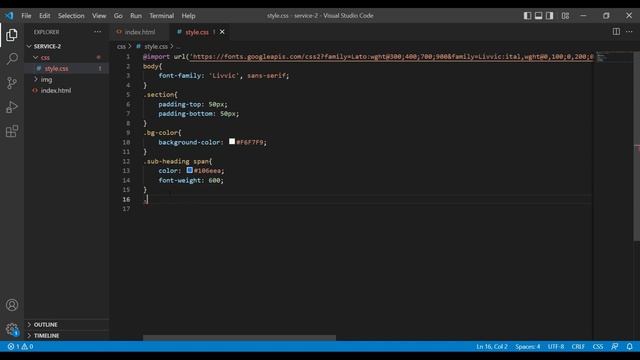
Task: Click the Google Fonts import URL link
Action: click(x=391, y=57)
